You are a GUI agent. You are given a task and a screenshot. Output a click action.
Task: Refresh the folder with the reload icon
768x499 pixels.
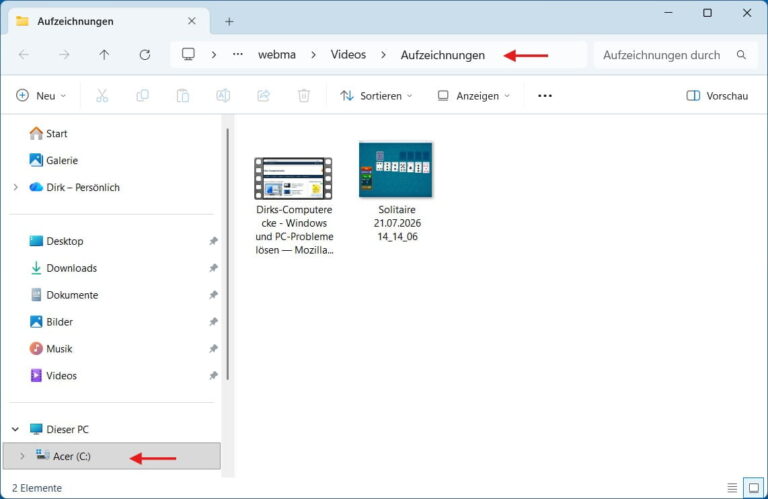144,55
